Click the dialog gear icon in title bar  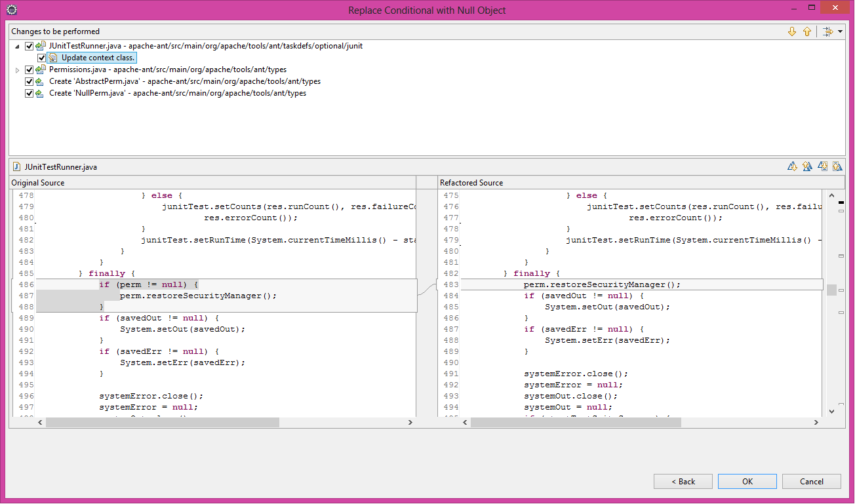coord(11,10)
